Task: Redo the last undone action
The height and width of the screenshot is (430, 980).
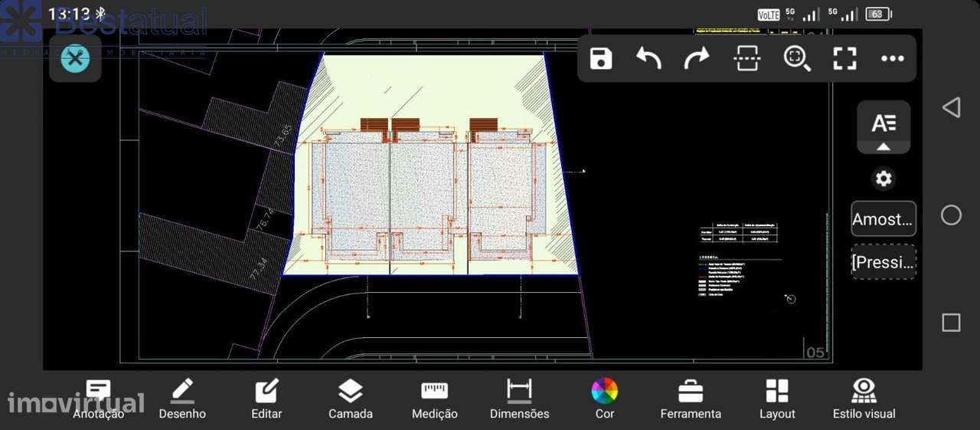Action: tap(697, 58)
